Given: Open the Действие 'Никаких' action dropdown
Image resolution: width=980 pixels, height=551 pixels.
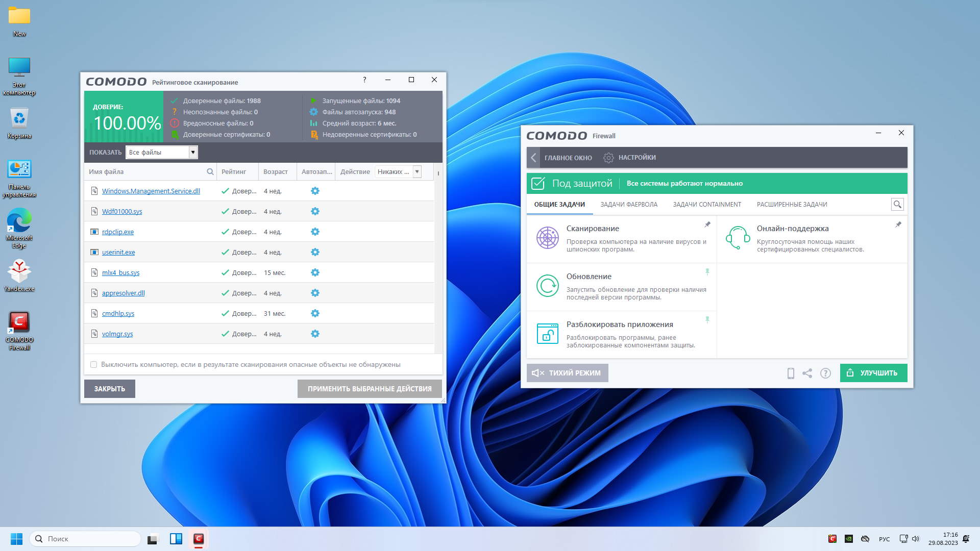Looking at the screenshot, I should point(417,172).
